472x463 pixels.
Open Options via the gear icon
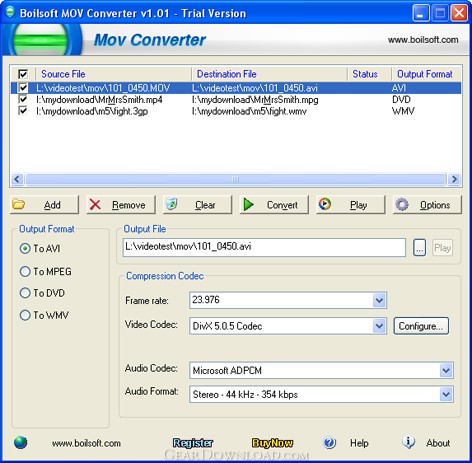point(402,204)
